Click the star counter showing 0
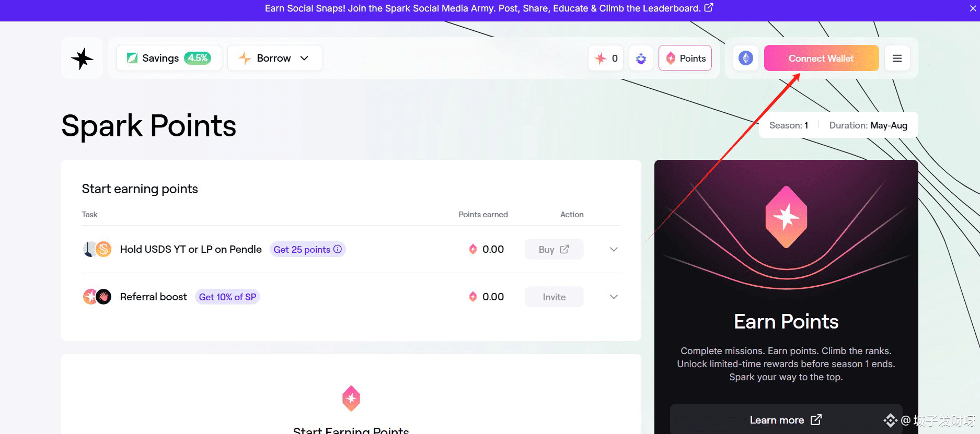Screen dimensions: 980x434 pos(606,58)
